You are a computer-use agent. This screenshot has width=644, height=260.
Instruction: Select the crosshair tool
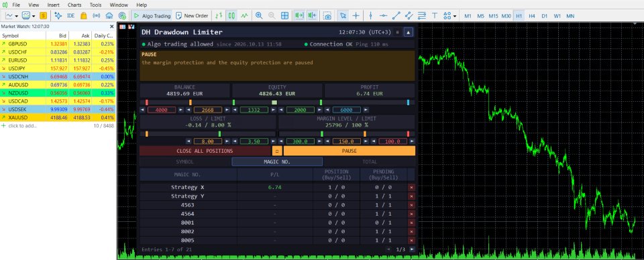356,15
